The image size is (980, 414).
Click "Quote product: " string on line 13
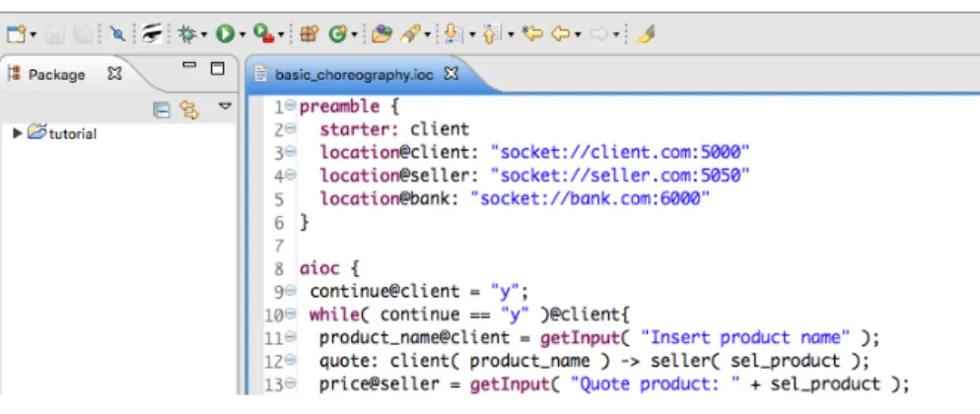coord(654,384)
